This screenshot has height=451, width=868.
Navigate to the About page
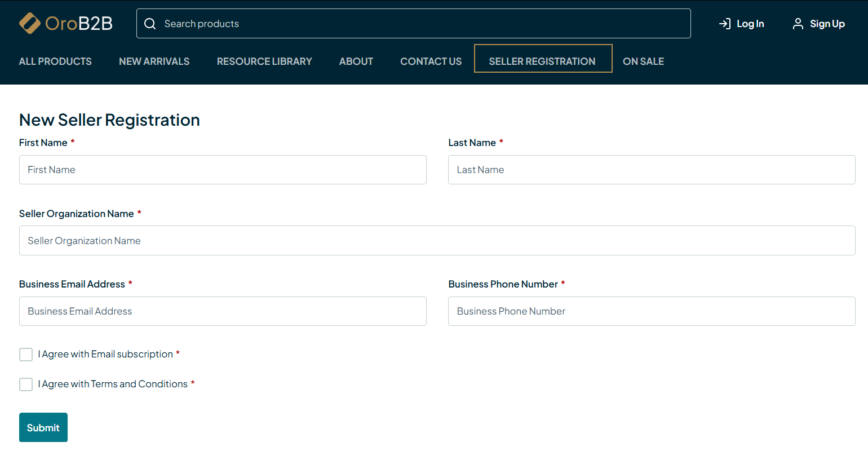[356, 61]
